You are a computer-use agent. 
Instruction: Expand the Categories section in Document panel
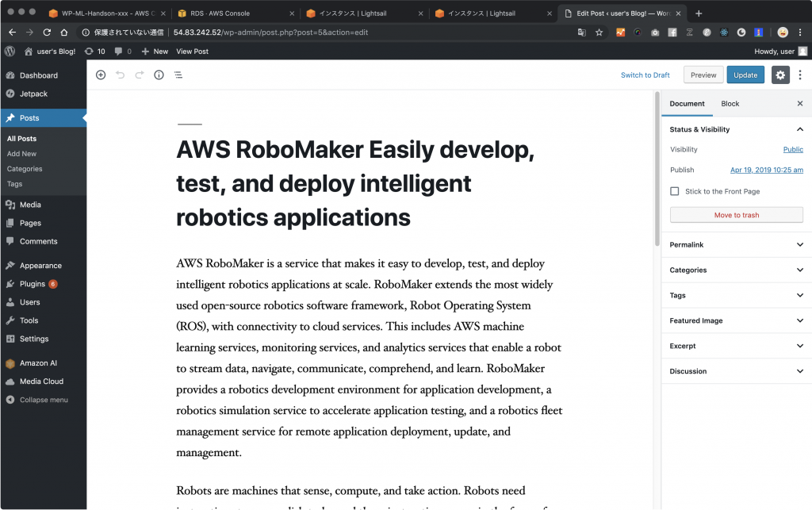[x=737, y=270]
